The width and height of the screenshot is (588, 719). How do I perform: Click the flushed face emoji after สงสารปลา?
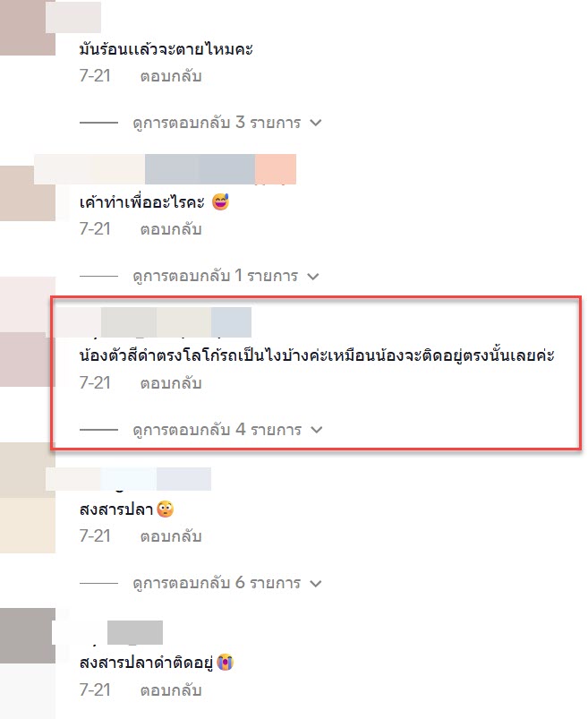[165, 509]
